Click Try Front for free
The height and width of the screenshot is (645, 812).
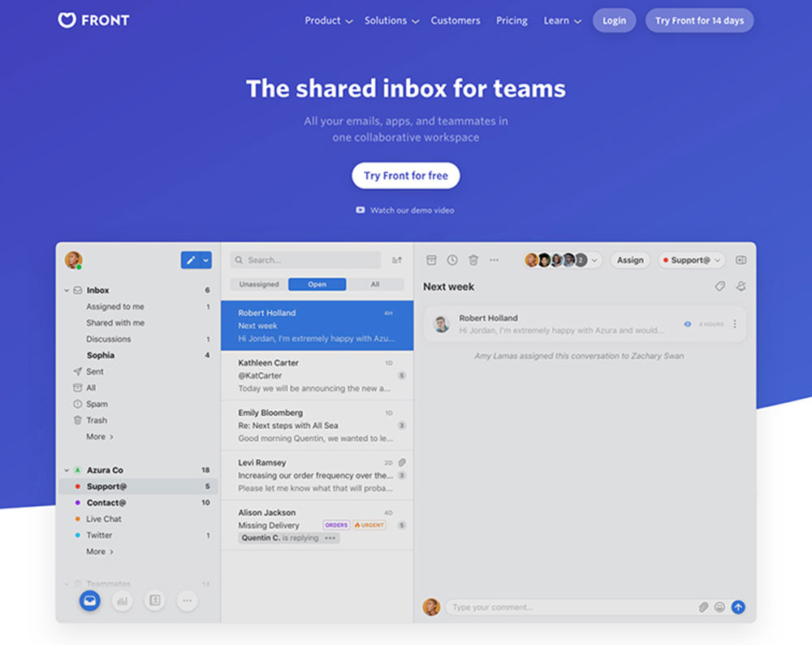click(405, 175)
